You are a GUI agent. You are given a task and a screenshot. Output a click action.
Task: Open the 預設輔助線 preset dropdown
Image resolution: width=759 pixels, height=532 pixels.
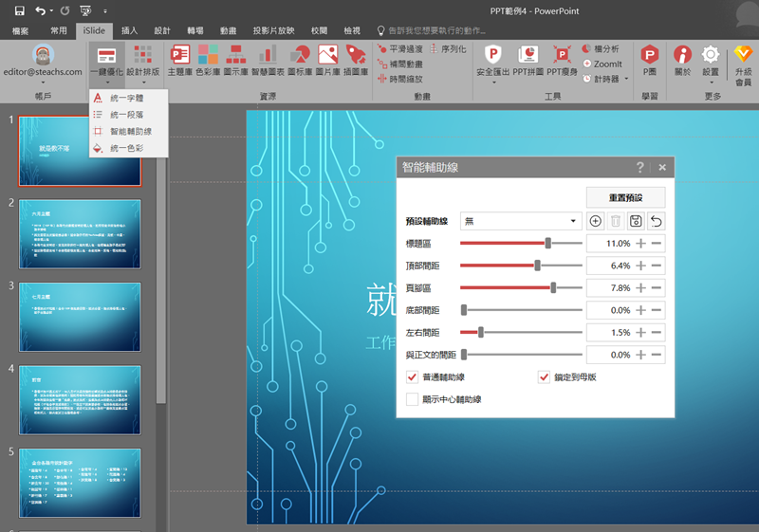(520, 221)
